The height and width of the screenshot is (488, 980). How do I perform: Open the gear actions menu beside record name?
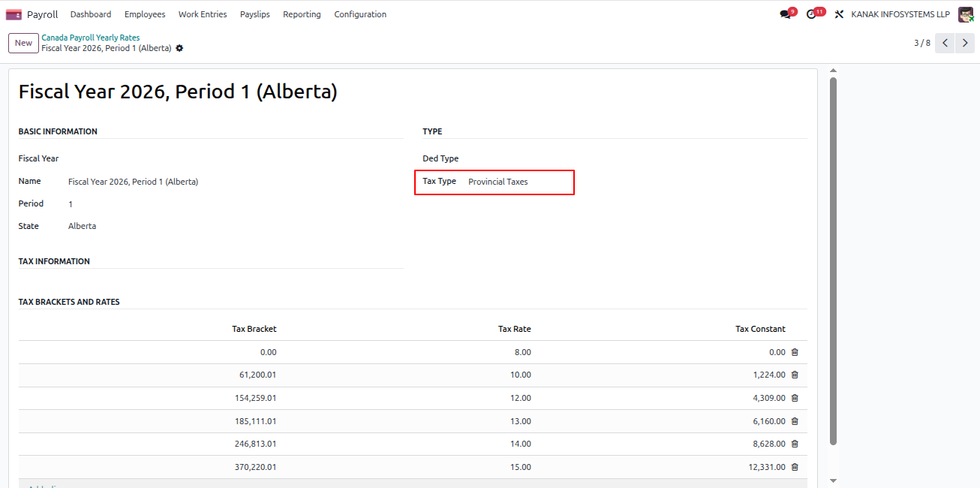179,48
